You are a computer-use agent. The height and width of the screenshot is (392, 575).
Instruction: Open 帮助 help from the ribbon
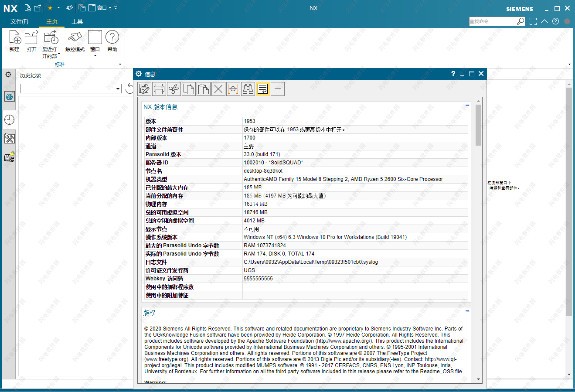[112, 41]
